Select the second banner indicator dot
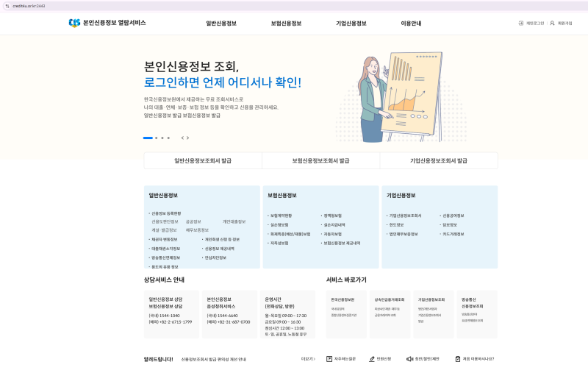 pos(157,138)
